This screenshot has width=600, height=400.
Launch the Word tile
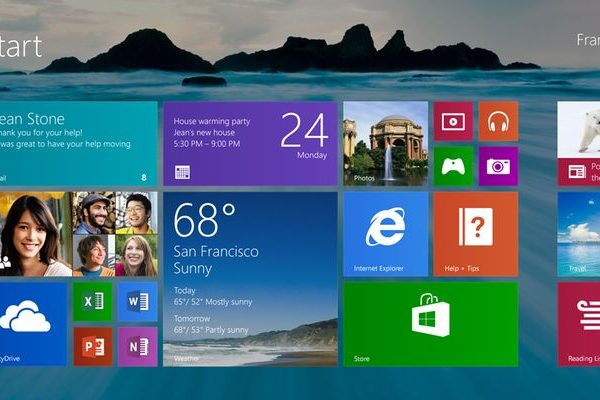pyautogui.click(x=137, y=302)
